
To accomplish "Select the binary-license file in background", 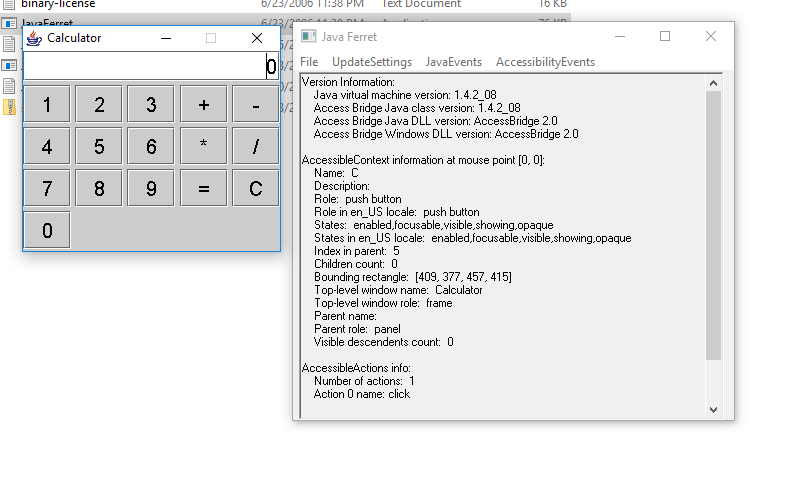I will click(58, 4).
